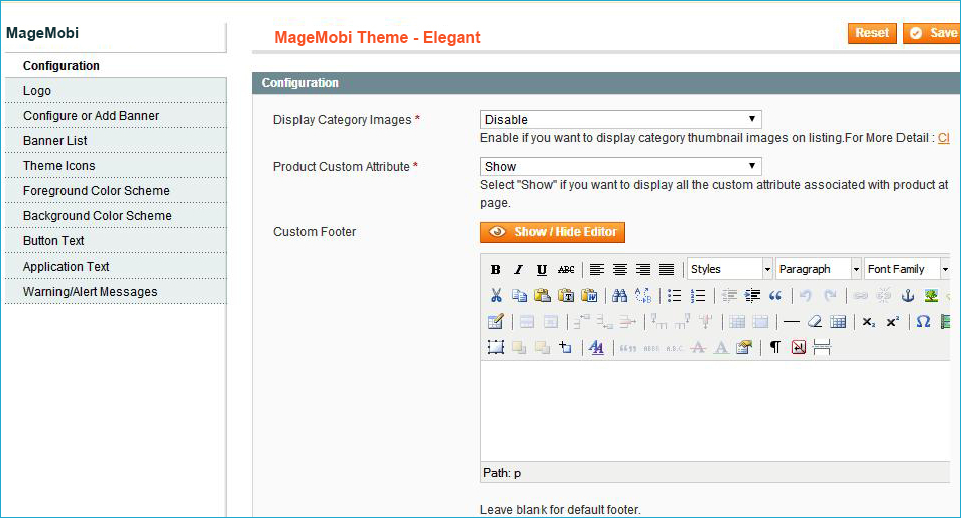This screenshot has width=961, height=518.
Task: Show visual control characters paragraph-mark icon
Action: [775, 348]
